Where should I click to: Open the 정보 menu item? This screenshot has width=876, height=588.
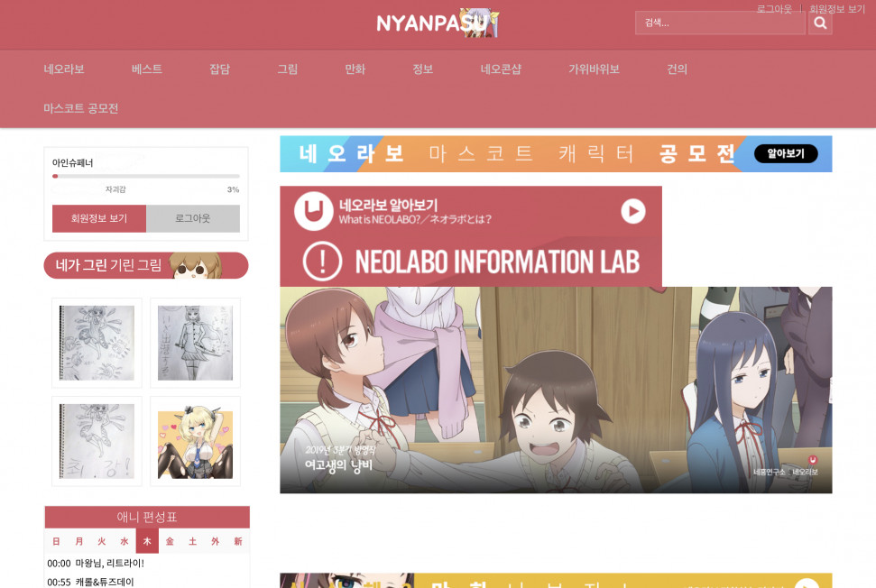(423, 69)
